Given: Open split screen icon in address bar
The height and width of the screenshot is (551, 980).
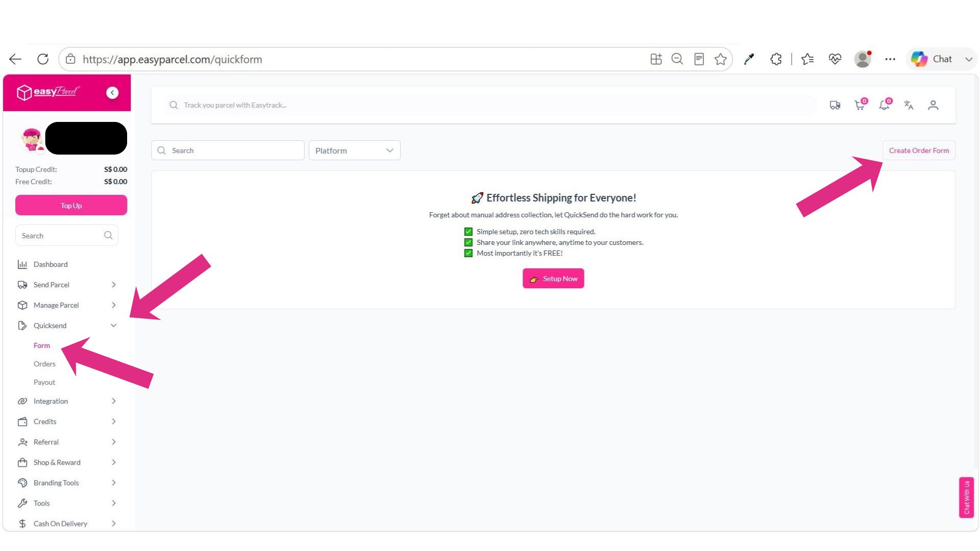Looking at the screenshot, I should coord(656,59).
